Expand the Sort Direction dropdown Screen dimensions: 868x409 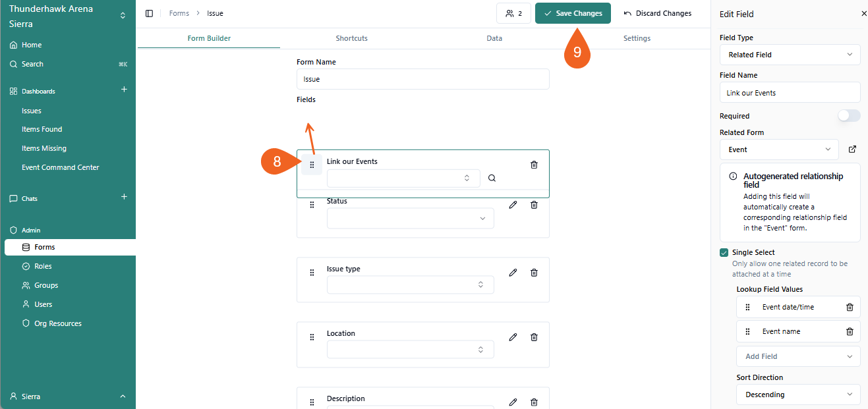797,395
